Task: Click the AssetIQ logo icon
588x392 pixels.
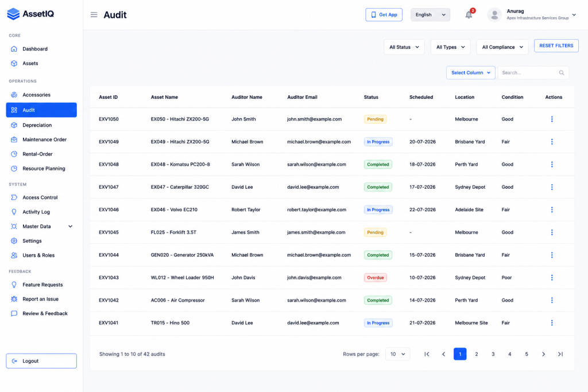Action: pyautogui.click(x=13, y=14)
